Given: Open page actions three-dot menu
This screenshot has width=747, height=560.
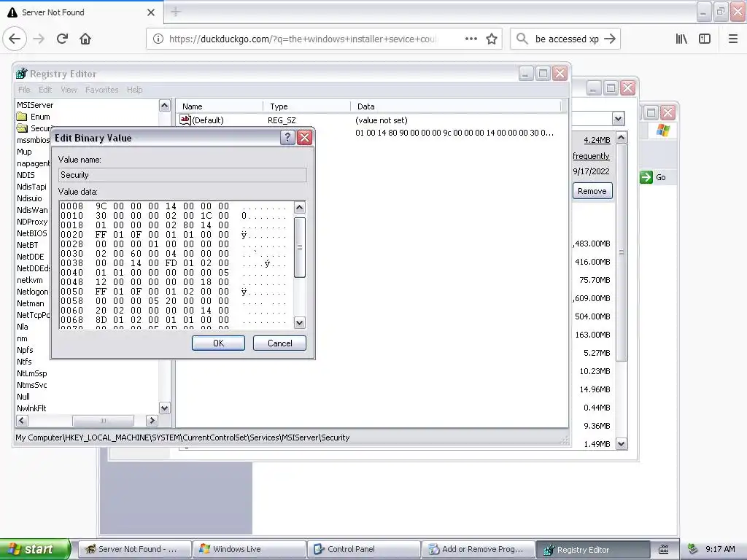Looking at the screenshot, I should click(x=471, y=39).
